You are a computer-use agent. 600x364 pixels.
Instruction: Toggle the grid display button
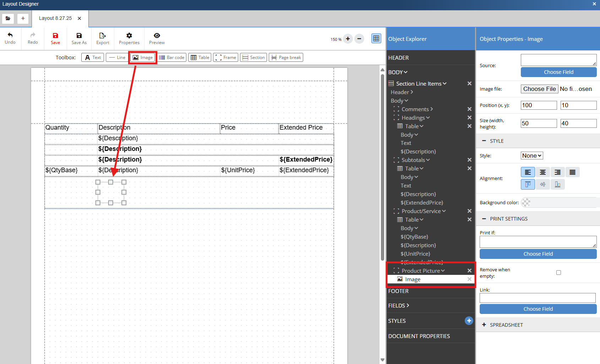[376, 39]
